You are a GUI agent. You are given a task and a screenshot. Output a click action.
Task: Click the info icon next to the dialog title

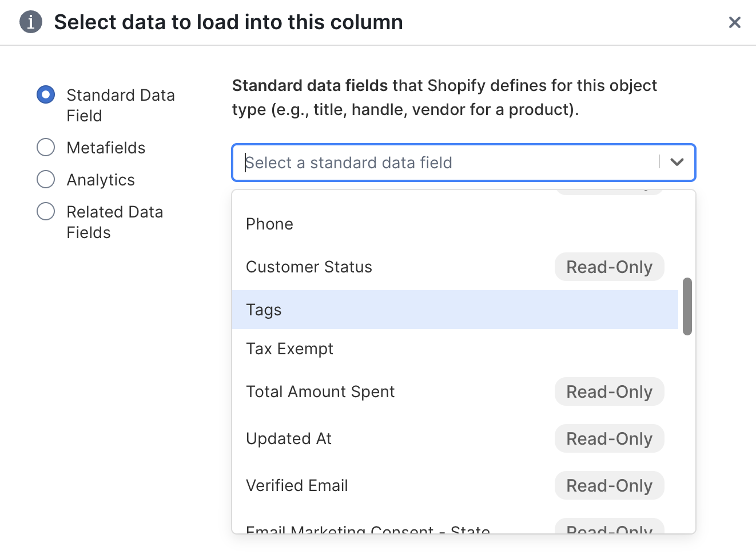[x=31, y=22]
